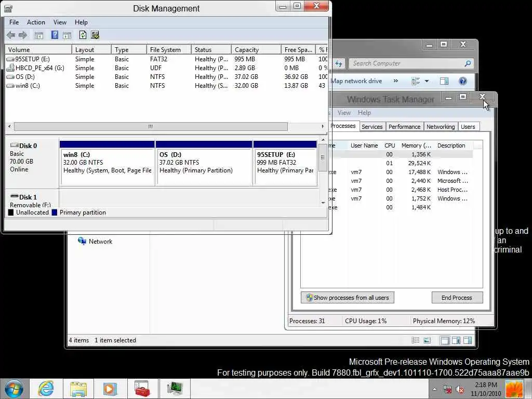Sort volume list by the Capacity column header
Image resolution: width=532 pixels, height=399 pixels.
pyautogui.click(x=256, y=49)
